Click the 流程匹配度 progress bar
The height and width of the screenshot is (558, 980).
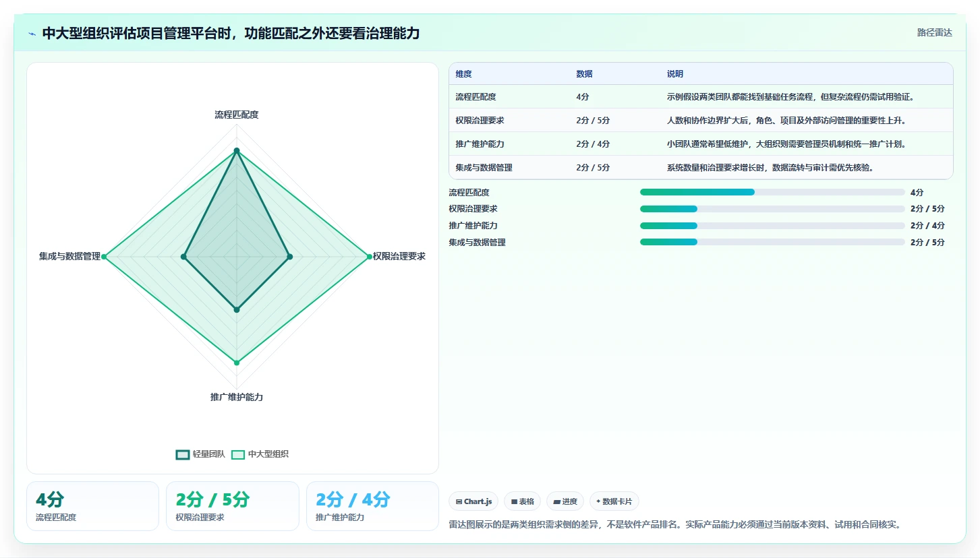pyautogui.click(x=772, y=192)
